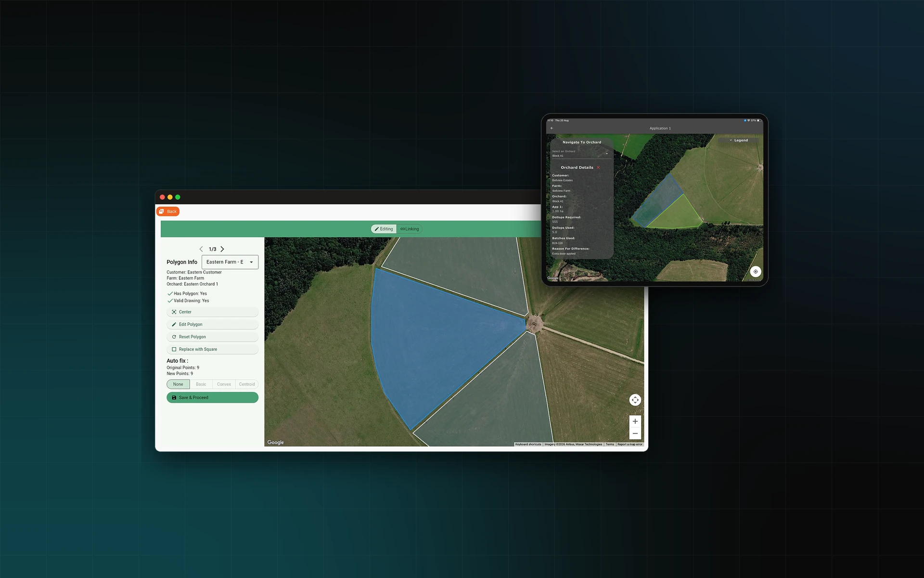The image size is (924, 578).
Task: Click pencil icon in Edit Polygon
Action: (x=174, y=325)
